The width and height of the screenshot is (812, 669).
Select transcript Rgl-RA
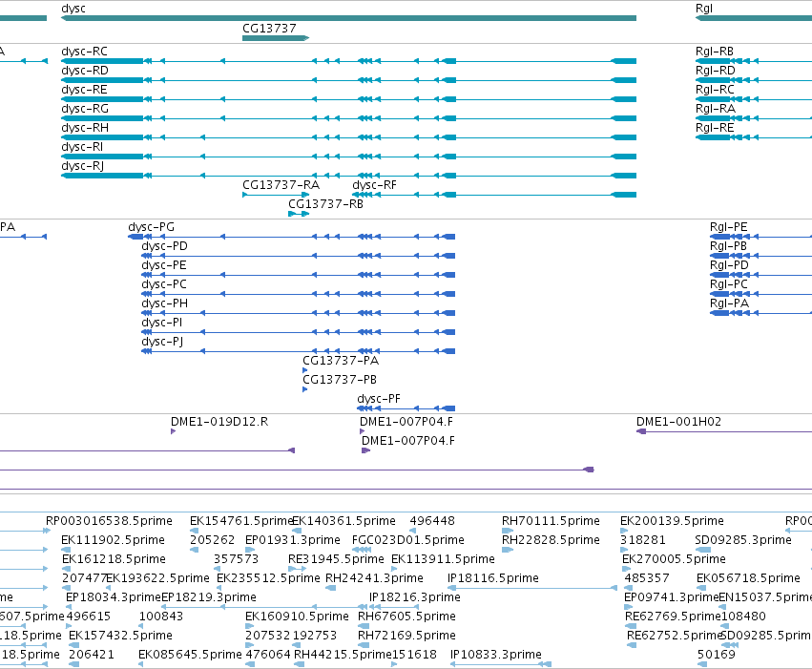[x=754, y=118]
